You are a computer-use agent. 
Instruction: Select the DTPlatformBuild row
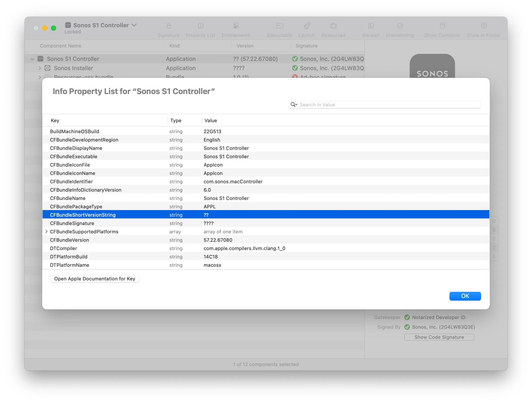[266, 257]
